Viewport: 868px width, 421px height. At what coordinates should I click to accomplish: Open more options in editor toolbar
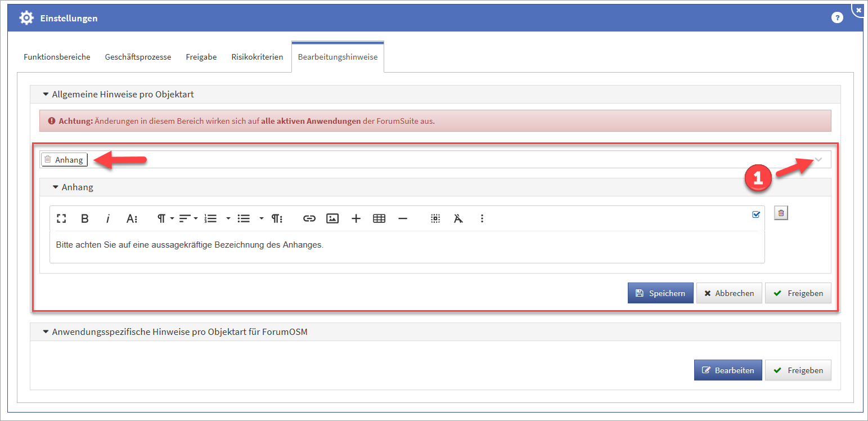pos(482,218)
